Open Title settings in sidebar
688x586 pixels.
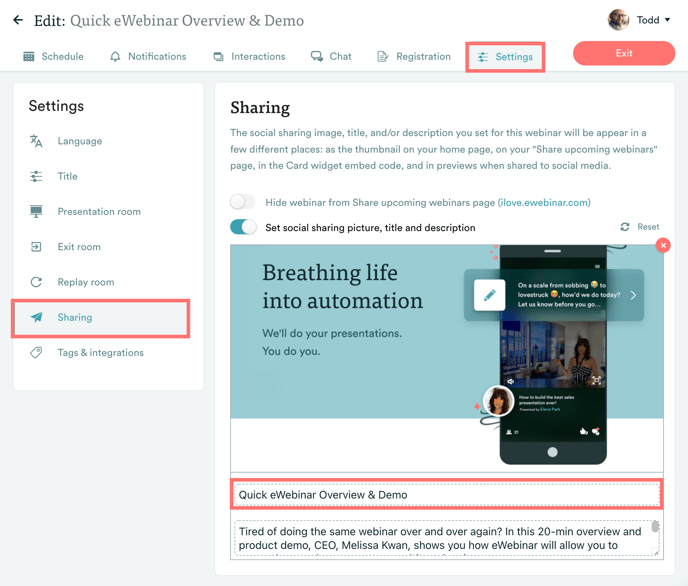pyautogui.click(x=68, y=176)
